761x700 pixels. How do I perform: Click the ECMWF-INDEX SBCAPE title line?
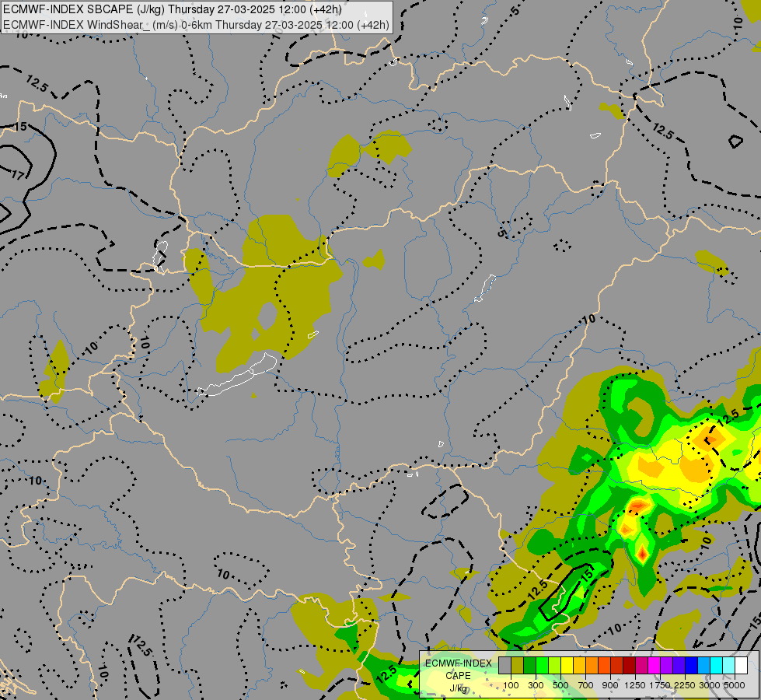[173, 9]
